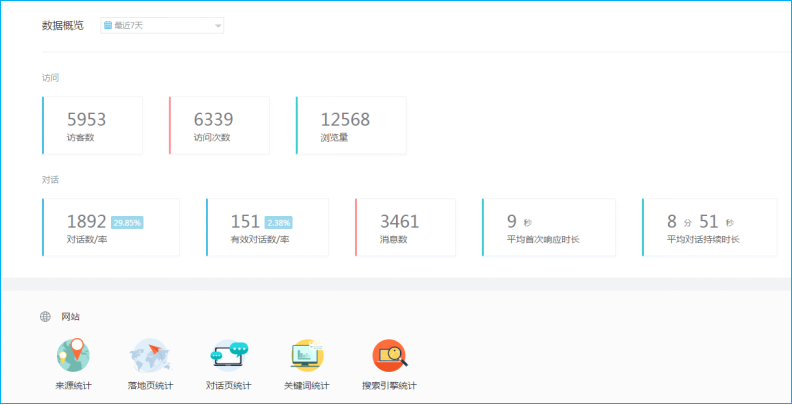Click the 网站 section title
The height and width of the screenshot is (405, 792).
click(71, 317)
